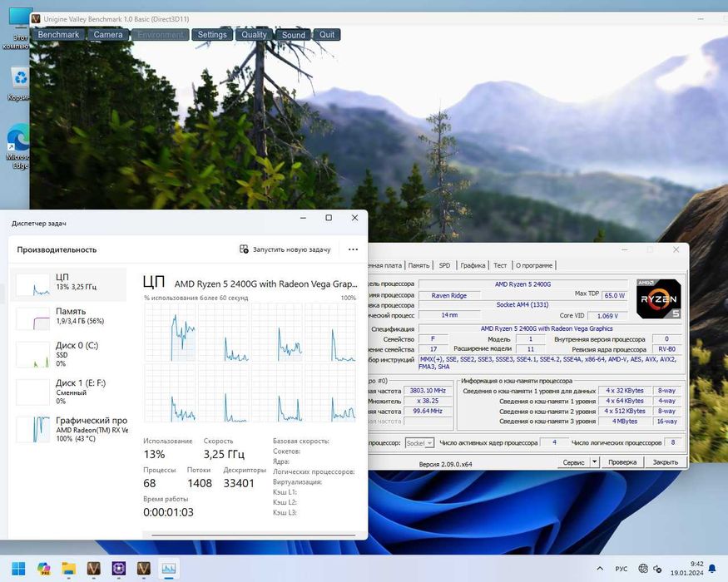The image size is (728, 582).
Task: Click uptime value 0:00:01:03
Action: pyautogui.click(x=168, y=512)
